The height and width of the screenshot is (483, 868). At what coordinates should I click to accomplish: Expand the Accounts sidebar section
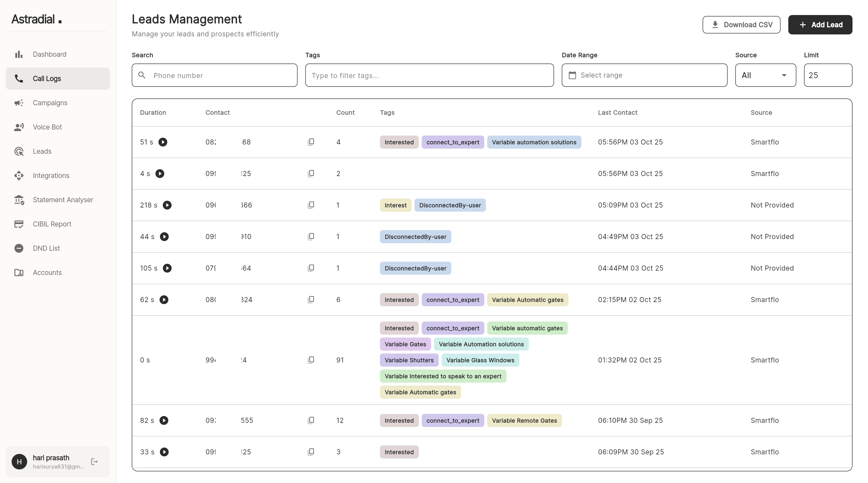pyautogui.click(x=47, y=273)
